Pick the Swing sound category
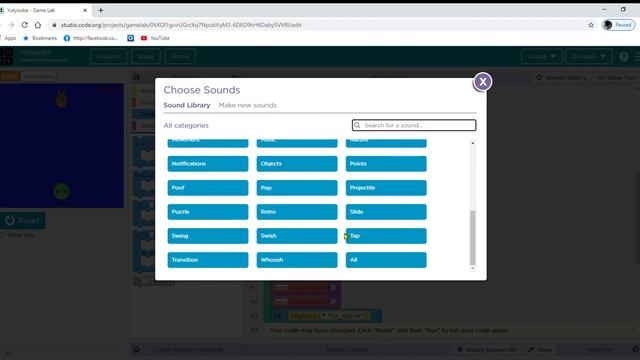This screenshot has width=640, height=360. click(208, 236)
